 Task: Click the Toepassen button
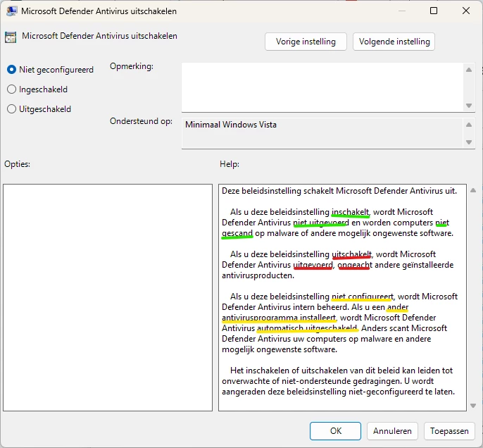click(449, 431)
